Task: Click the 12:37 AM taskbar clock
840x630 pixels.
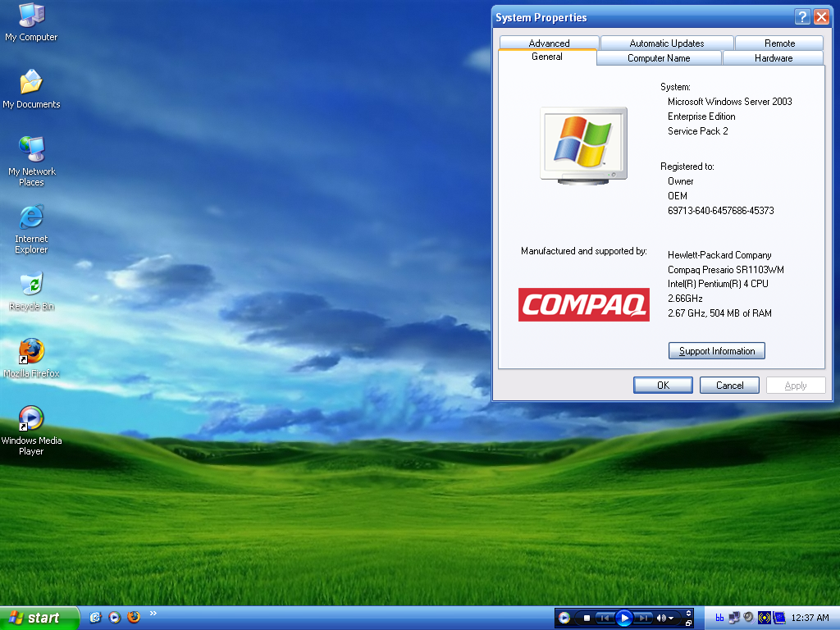Action: pos(810,619)
